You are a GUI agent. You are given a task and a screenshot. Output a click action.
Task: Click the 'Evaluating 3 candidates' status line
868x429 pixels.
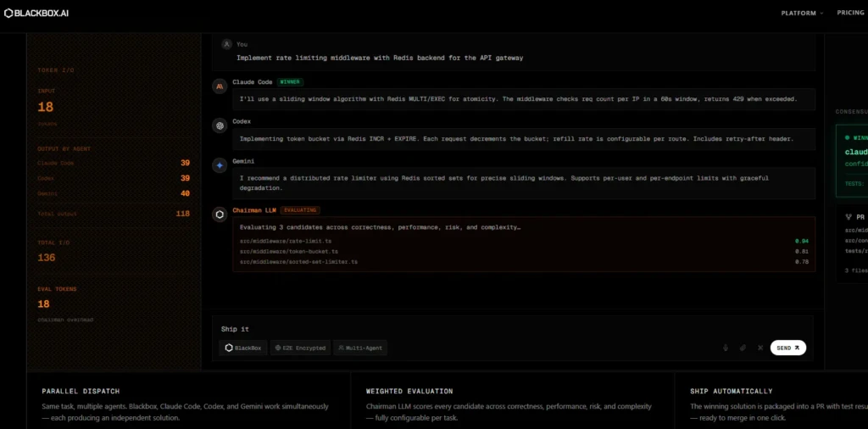point(380,227)
